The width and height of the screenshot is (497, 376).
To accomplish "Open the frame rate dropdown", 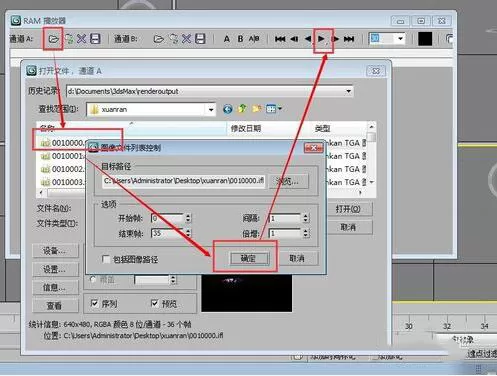I will pos(400,39).
